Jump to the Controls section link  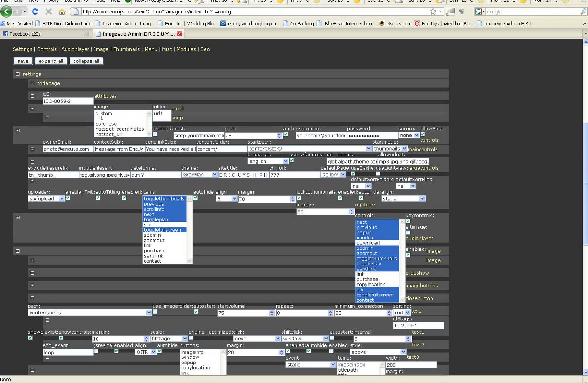coord(47,49)
